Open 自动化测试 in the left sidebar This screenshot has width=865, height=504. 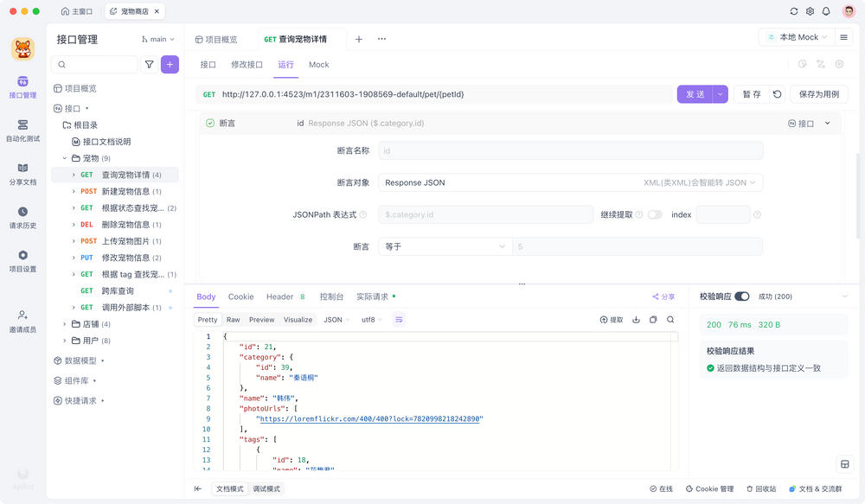[x=22, y=131]
